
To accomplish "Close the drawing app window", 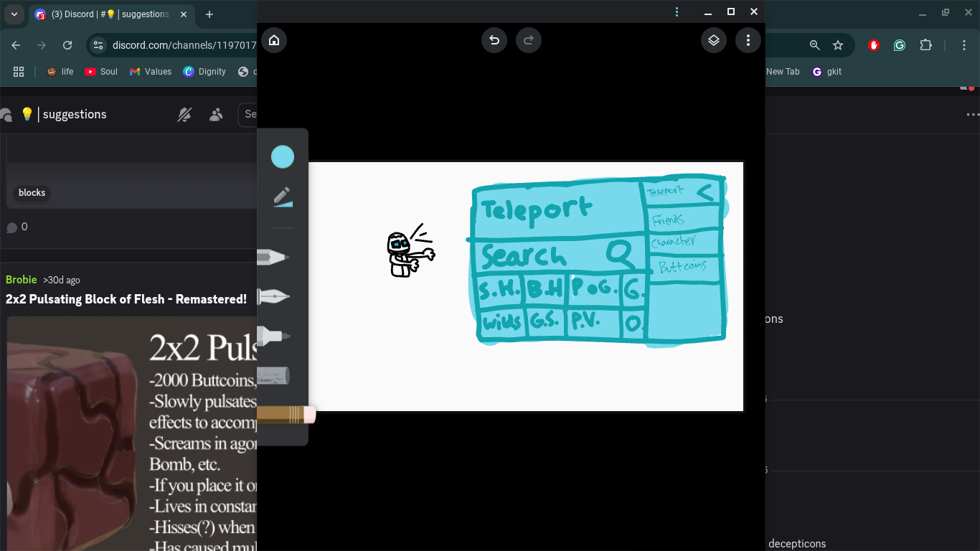I will [754, 11].
